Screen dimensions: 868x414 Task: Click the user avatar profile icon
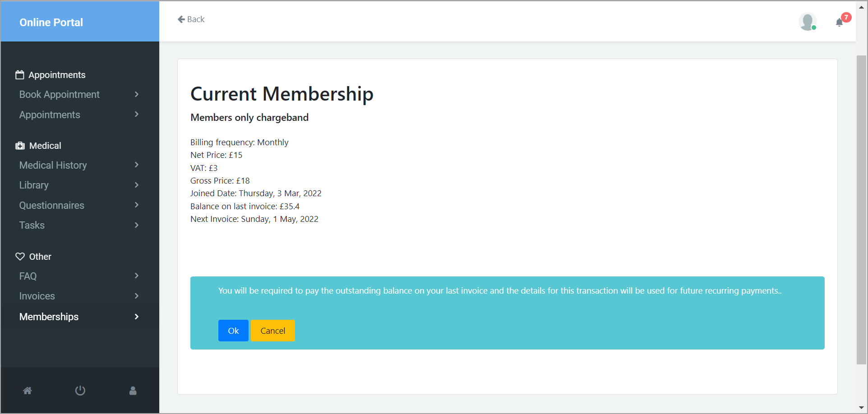pyautogui.click(x=808, y=22)
